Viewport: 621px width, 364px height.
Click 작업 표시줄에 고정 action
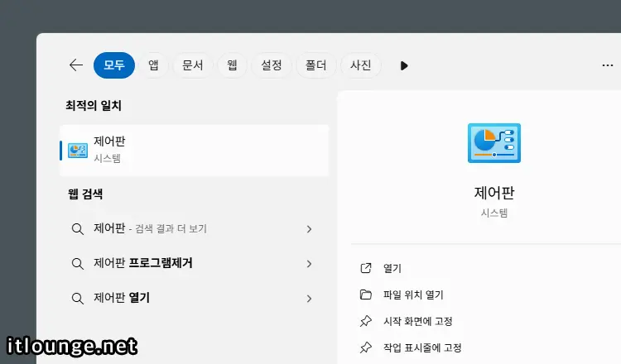(422, 347)
